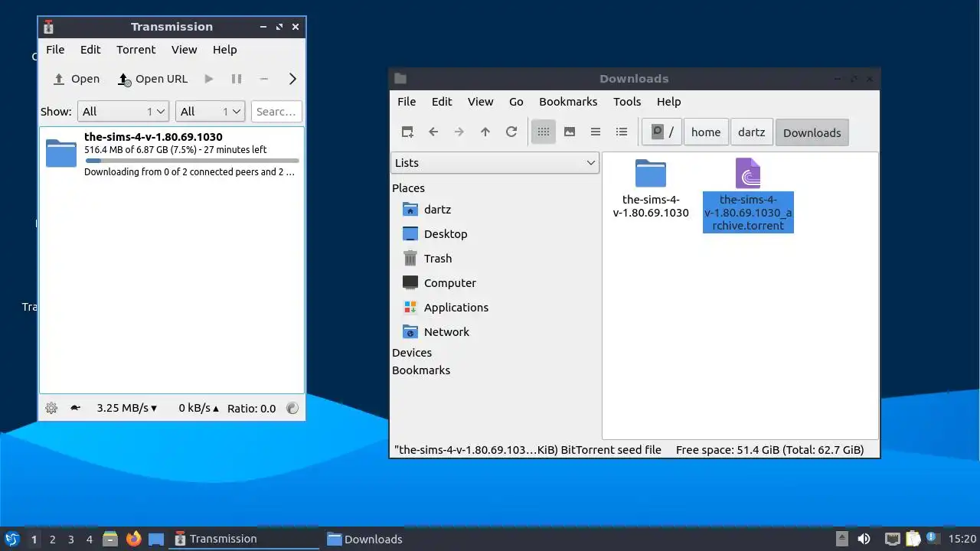Go up to parent folder

pyautogui.click(x=485, y=132)
